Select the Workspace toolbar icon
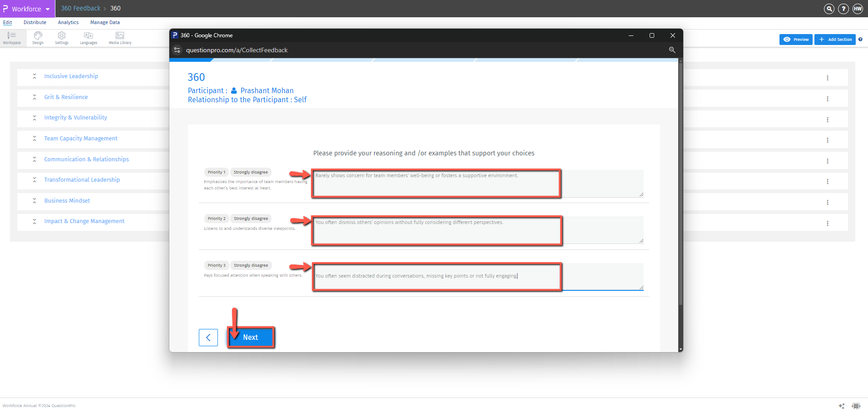Image resolution: width=868 pixels, height=413 pixels. tap(12, 38)
